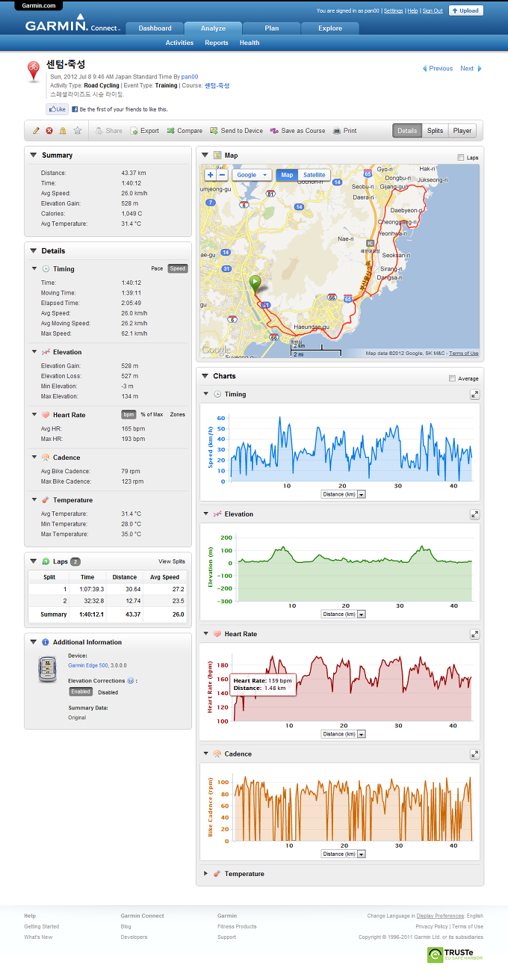The image size is (508, 980).
Task: Collapse the Summary panel
Action: (x=34, y=155)
